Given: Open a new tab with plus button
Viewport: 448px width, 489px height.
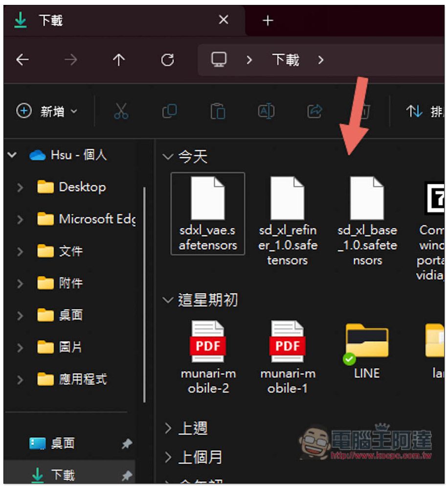Looking at the screenshot, I should pos(268,21).
